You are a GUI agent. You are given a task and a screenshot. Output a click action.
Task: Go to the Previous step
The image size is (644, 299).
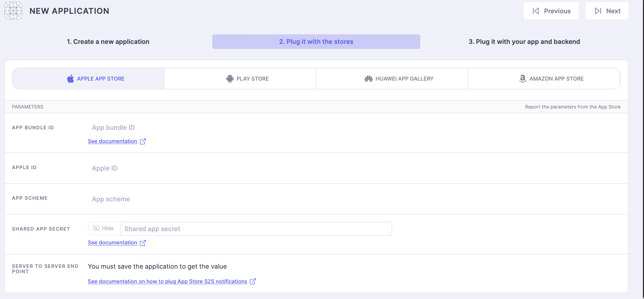[551, 11]
